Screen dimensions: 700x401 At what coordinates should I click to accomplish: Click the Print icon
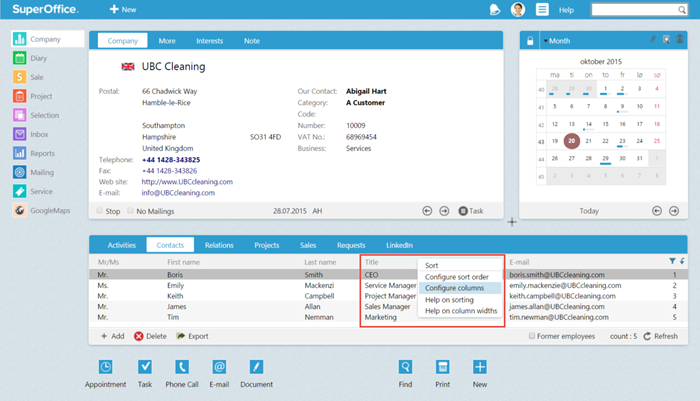click(442, 367)
